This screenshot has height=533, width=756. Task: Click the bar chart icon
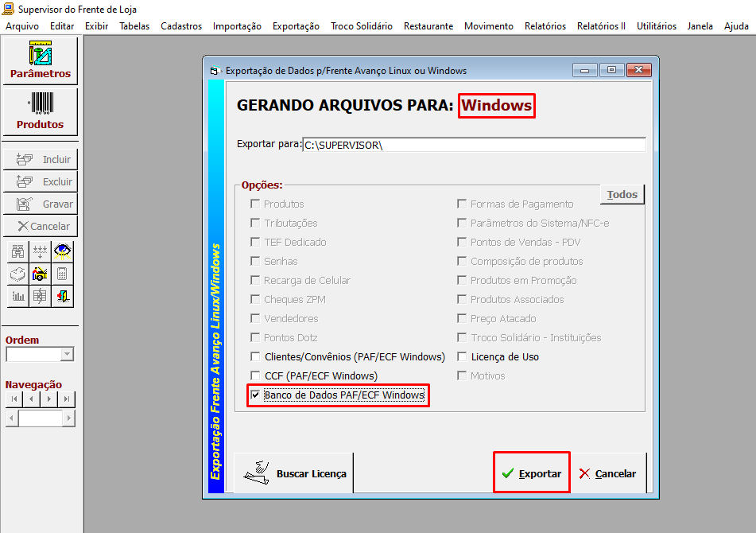[17, 296]
